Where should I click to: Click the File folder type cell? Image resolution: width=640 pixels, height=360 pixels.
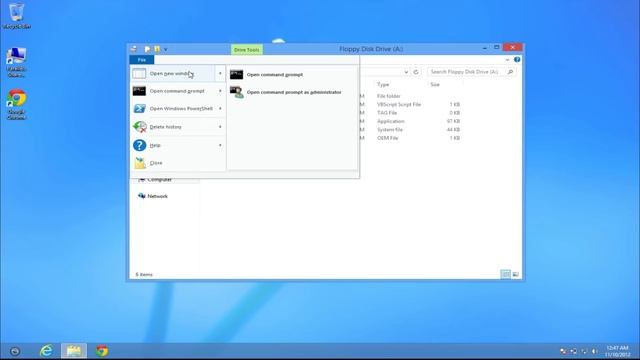tap(389, 96)
